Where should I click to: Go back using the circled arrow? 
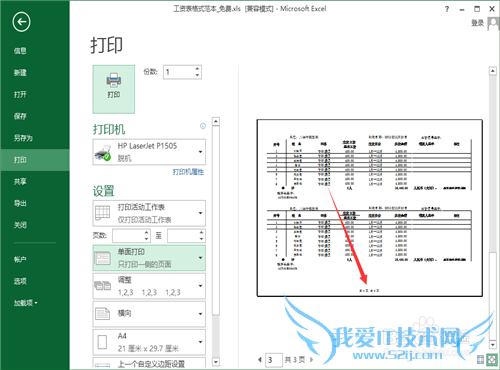coord(22,22)
